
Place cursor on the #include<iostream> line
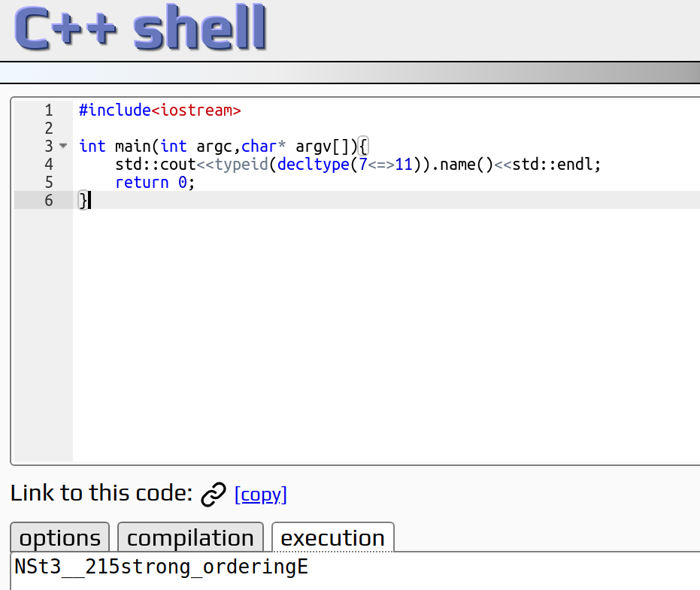[160, 110]
